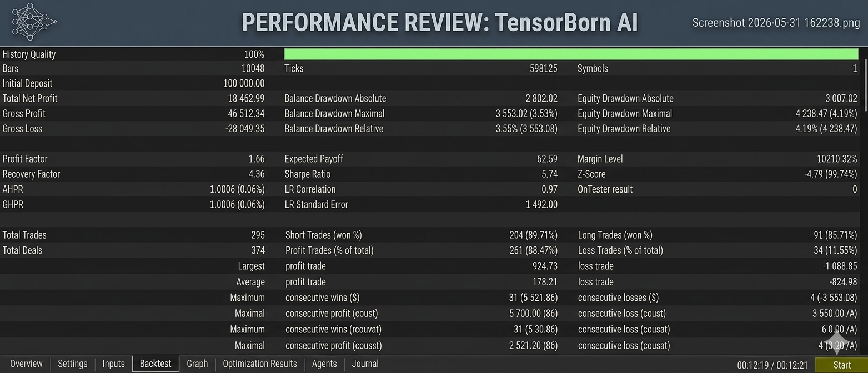Image resolution: width=868 pixels, height=373 pixels.
Task: Click Short Trades value 204 (89.71%)
Action: coord(533,235)
